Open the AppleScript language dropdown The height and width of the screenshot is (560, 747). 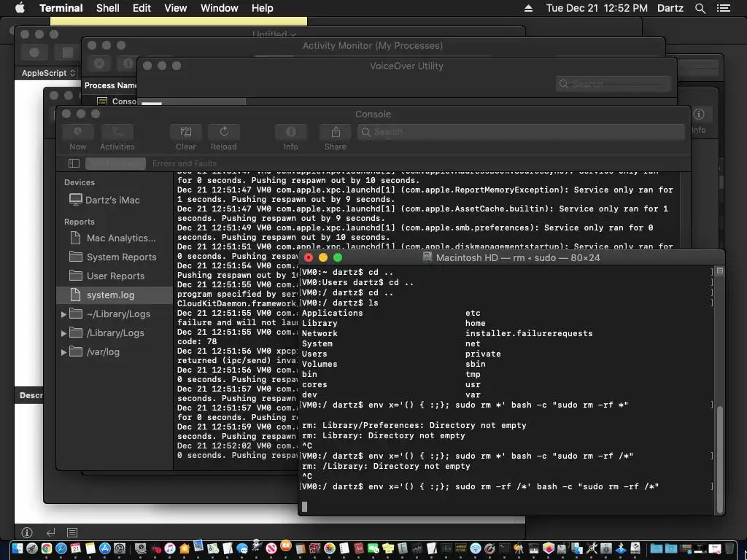click(x=49, y=73)
